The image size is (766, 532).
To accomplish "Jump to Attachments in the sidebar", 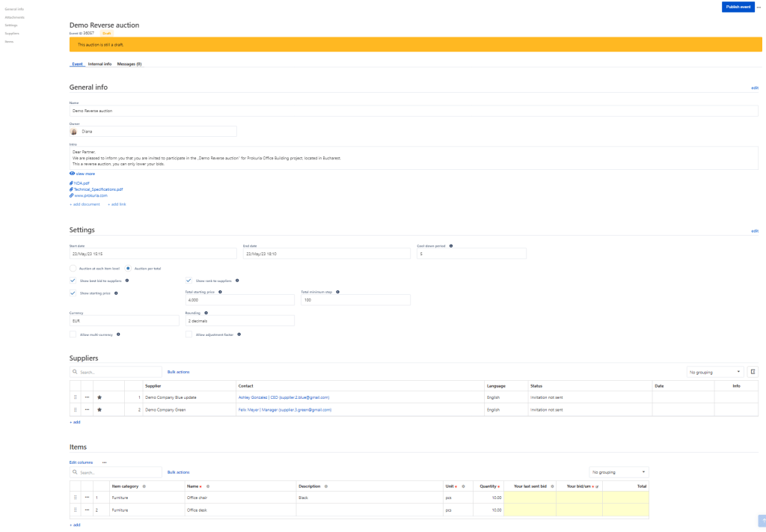I will click(15, 17).
